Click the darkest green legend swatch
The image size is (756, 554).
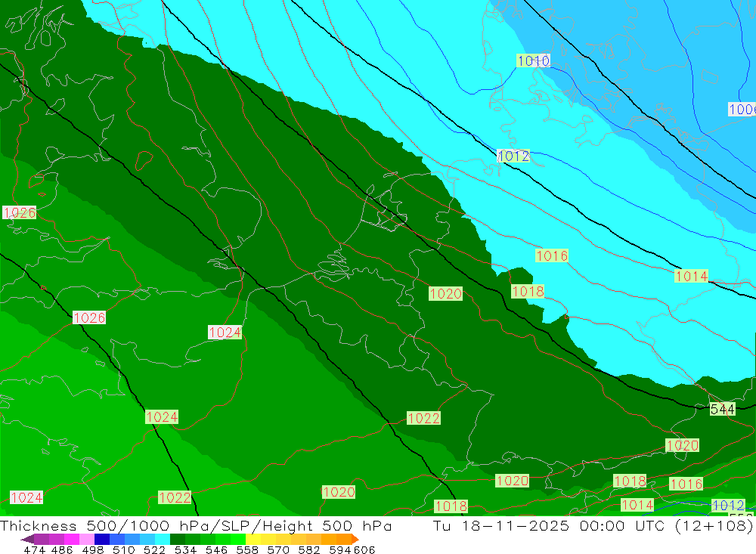point(178,539)
